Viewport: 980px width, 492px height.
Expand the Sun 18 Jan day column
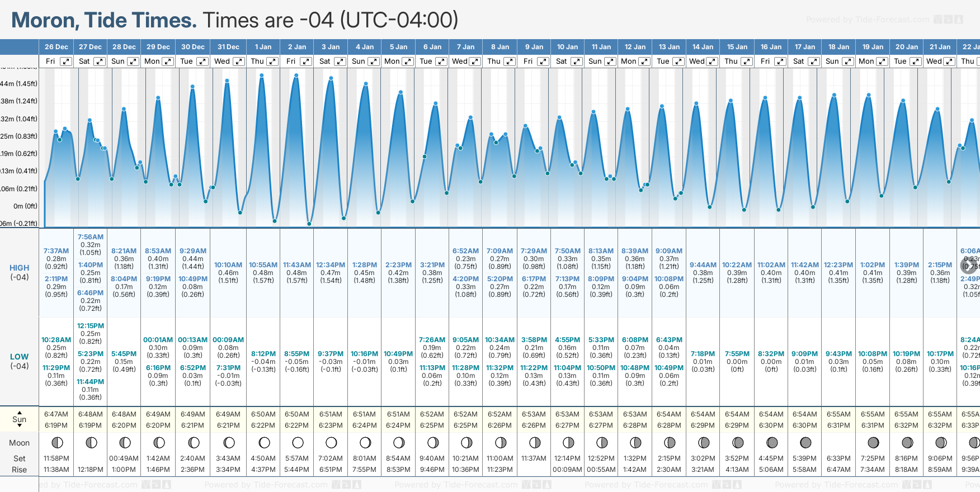point(848,61)
